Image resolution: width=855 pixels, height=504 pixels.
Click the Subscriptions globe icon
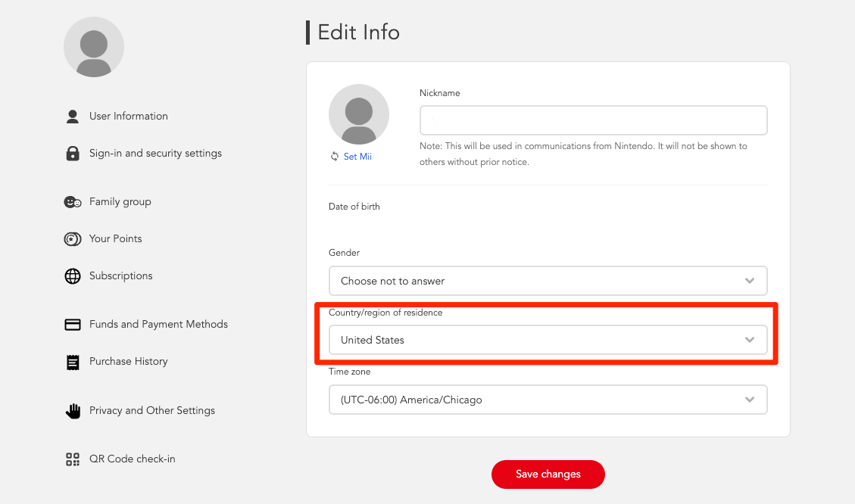pos(73,276)
